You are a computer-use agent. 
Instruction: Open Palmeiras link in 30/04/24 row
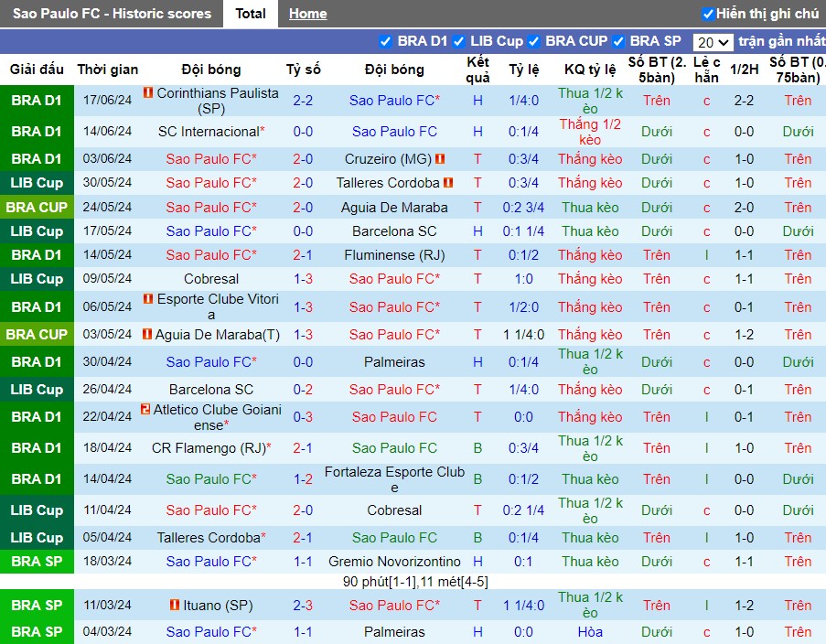point(394,362)
